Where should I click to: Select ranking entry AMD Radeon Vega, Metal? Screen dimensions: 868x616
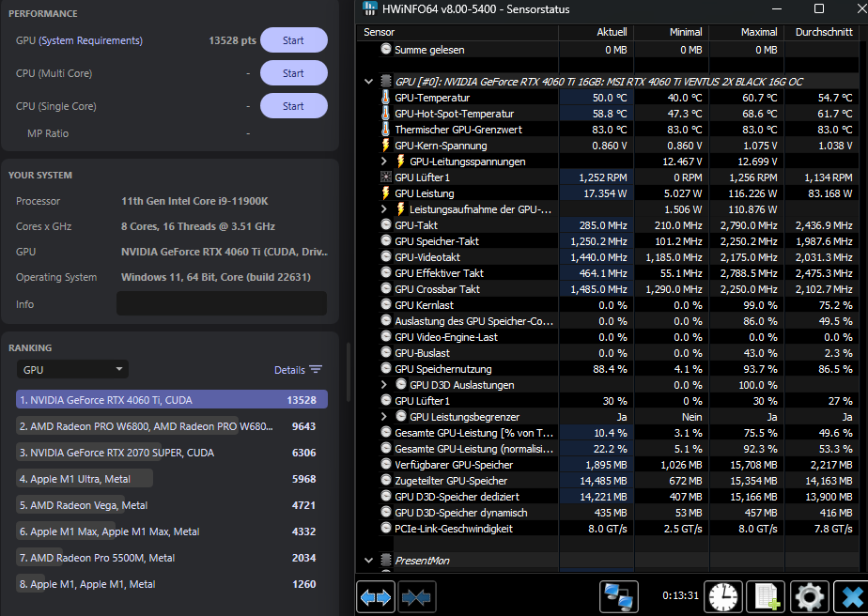(x=172, y=505)
